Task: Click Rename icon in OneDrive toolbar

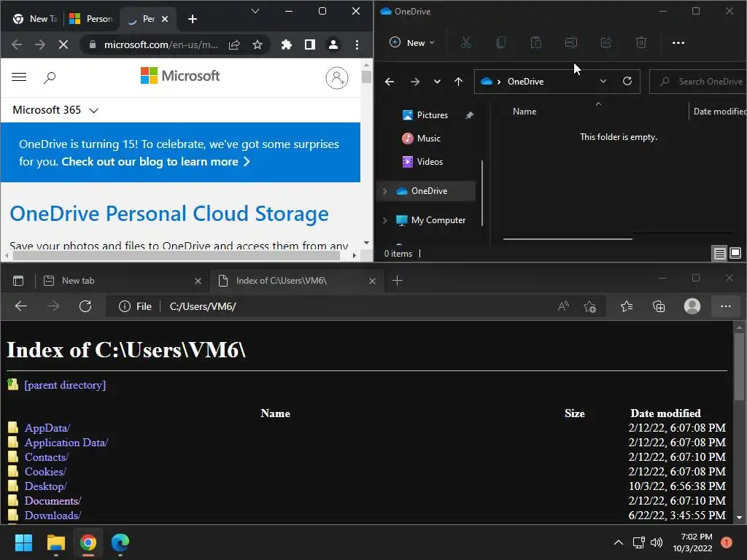Action: point(570,43)
